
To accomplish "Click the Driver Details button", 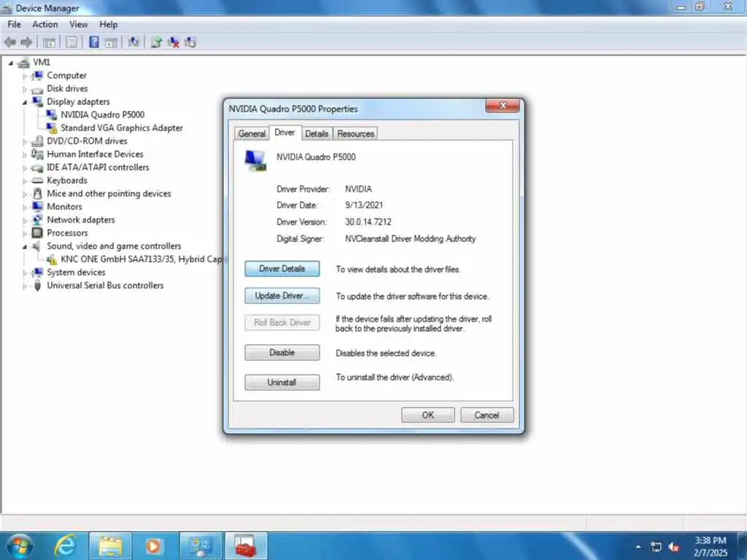I will tap(282, 268).
